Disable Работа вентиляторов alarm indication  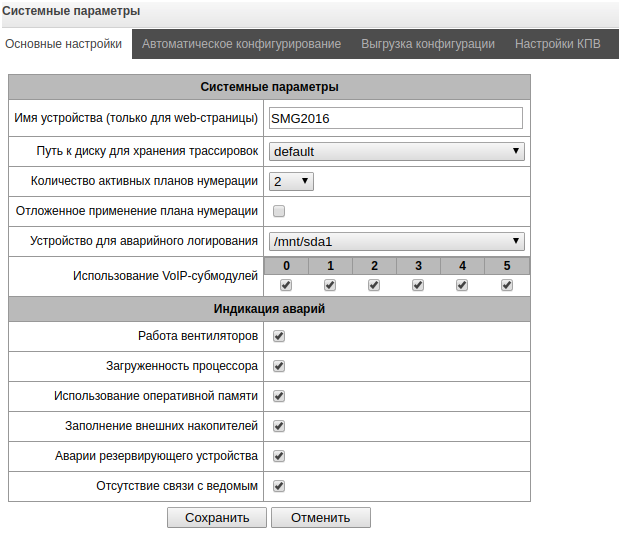click(x=279, y=336)
